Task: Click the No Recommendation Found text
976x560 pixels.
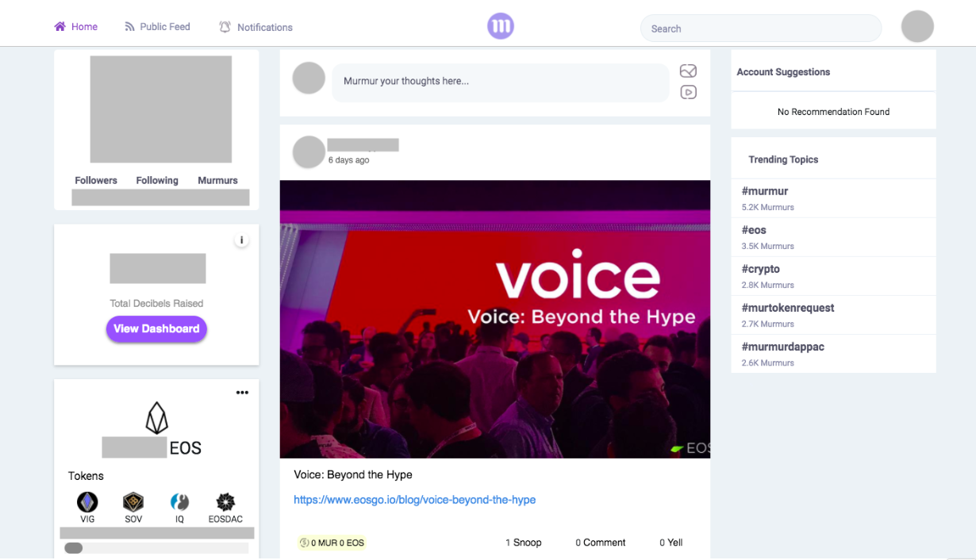Action: (833, 112)
